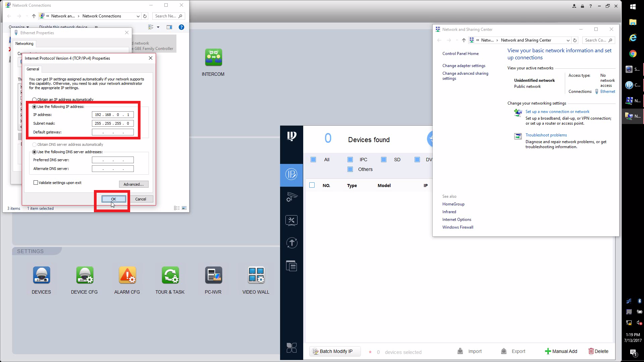This screenshot has height=362, width=644.
Task: Open the INTERCOM icon
Action: coord(213,58)
